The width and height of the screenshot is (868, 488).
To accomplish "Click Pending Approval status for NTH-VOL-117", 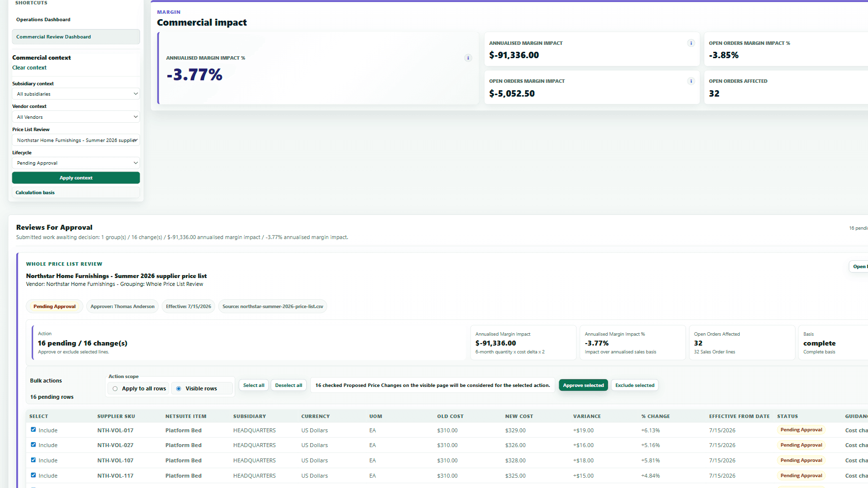I will coord(801,476).
